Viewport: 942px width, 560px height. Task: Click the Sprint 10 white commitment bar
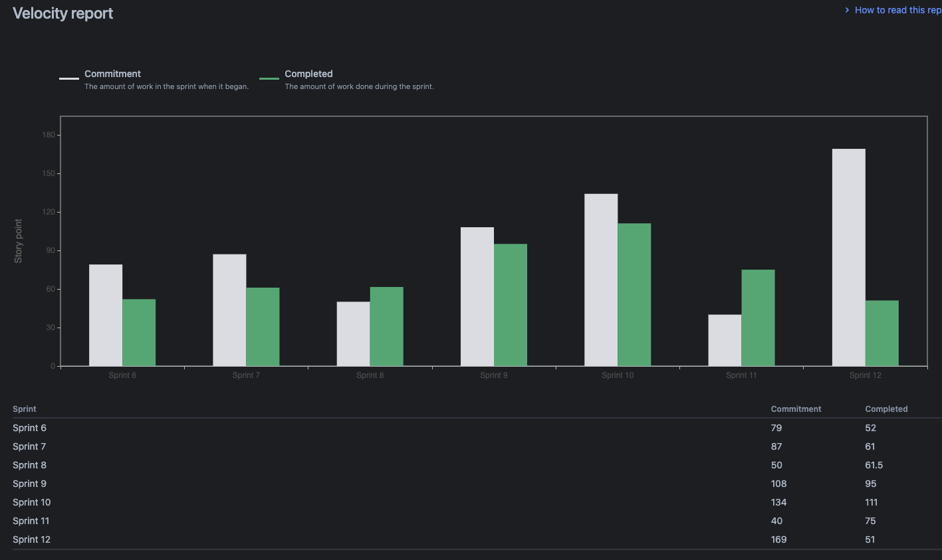[x=601, y=280]
